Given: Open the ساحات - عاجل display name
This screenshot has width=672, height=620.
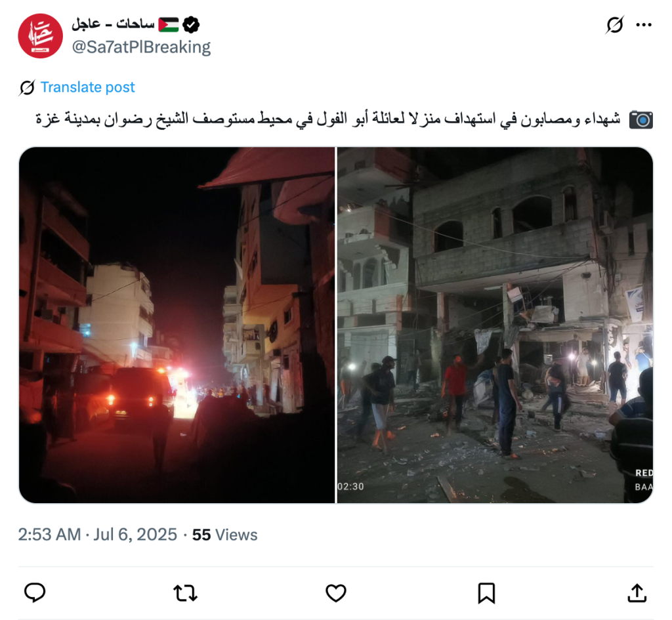Looking at the screenshot, I should tap(113, 24).
